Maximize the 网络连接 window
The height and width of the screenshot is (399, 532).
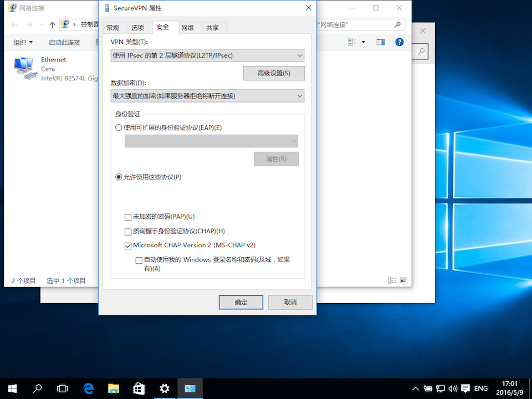376,8
